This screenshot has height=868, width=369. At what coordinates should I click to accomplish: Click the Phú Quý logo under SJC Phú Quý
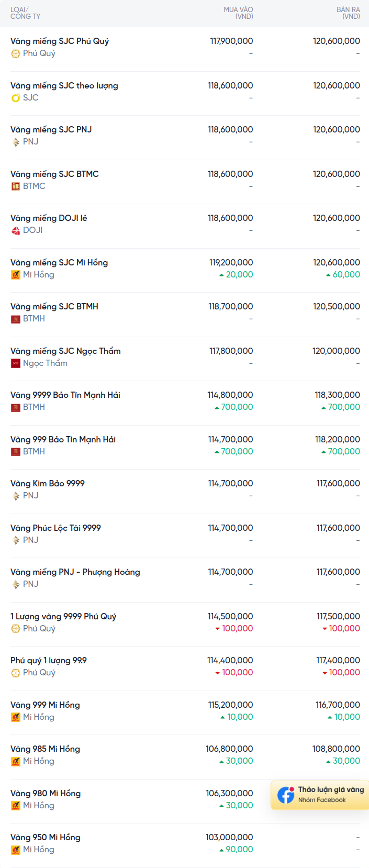(x=16, y=53)
